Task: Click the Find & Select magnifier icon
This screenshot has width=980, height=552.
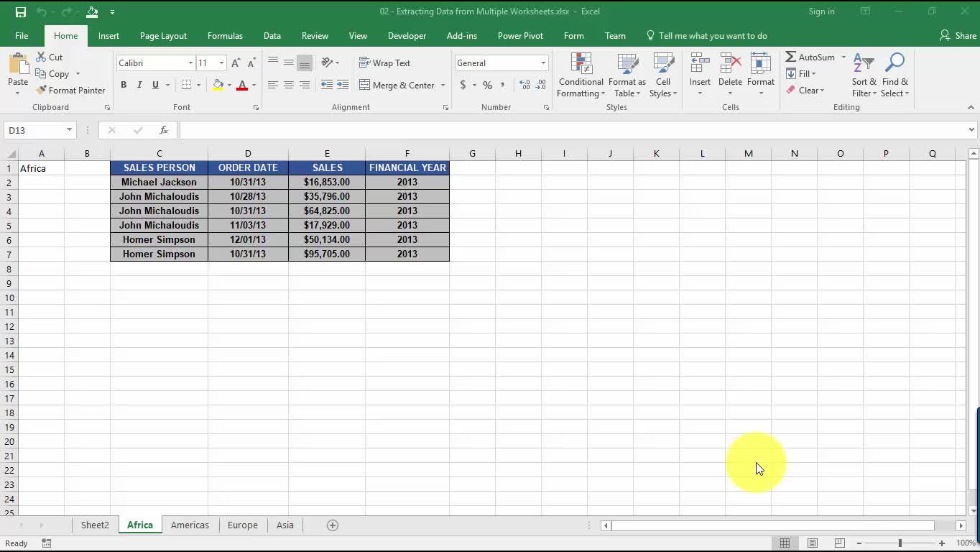Action: pos(895,65)
